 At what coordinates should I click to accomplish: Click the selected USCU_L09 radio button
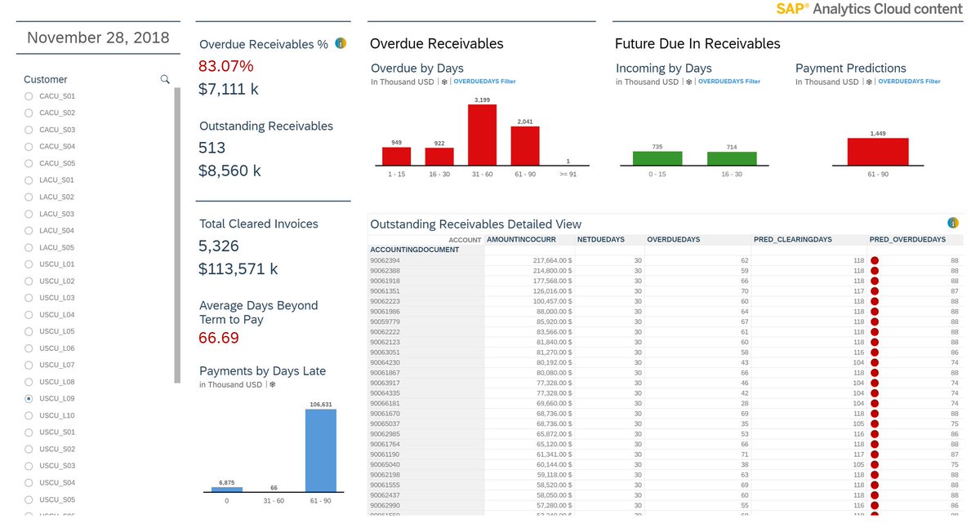[29, 399]
